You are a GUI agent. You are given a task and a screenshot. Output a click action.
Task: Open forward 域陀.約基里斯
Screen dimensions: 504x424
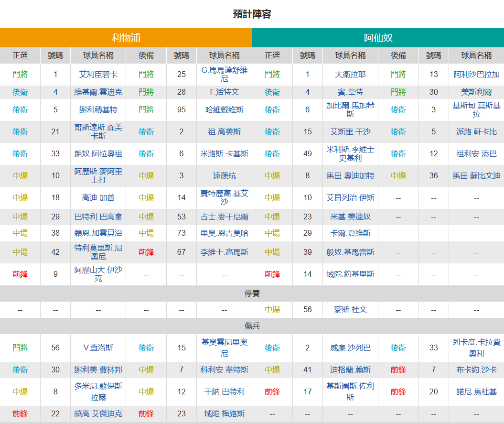click(350, 274)
